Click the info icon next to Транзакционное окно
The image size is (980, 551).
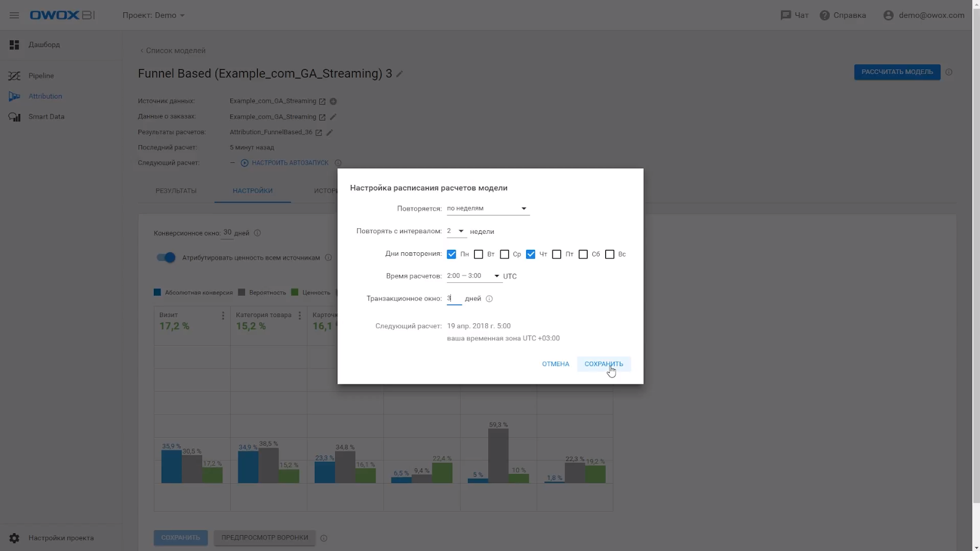(489, 299)
